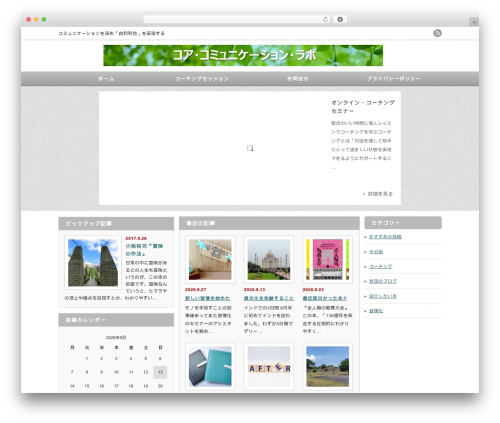This screenshot has width=500, height=423.
Task: Open the 新しい習慣を始めた article link
Action: (207, 298)
